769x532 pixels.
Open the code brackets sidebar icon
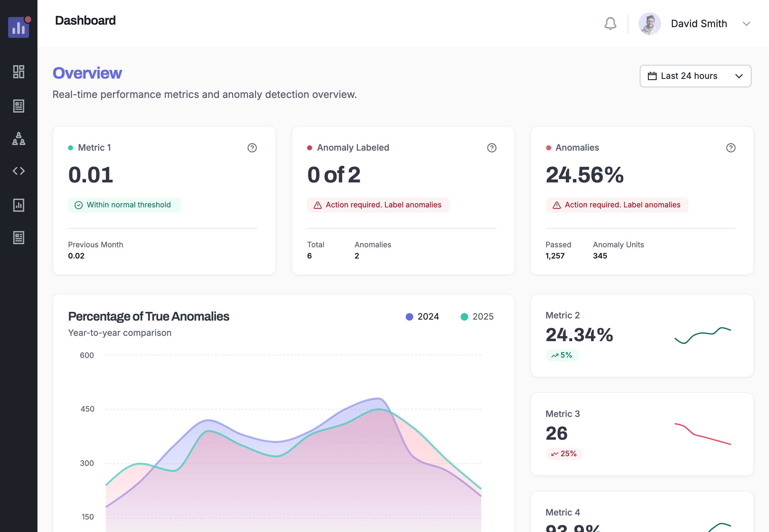click(x=18, y=171)
